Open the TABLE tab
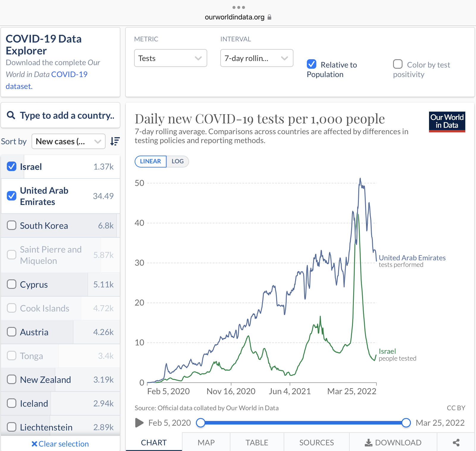 click(x=257, y=443)
